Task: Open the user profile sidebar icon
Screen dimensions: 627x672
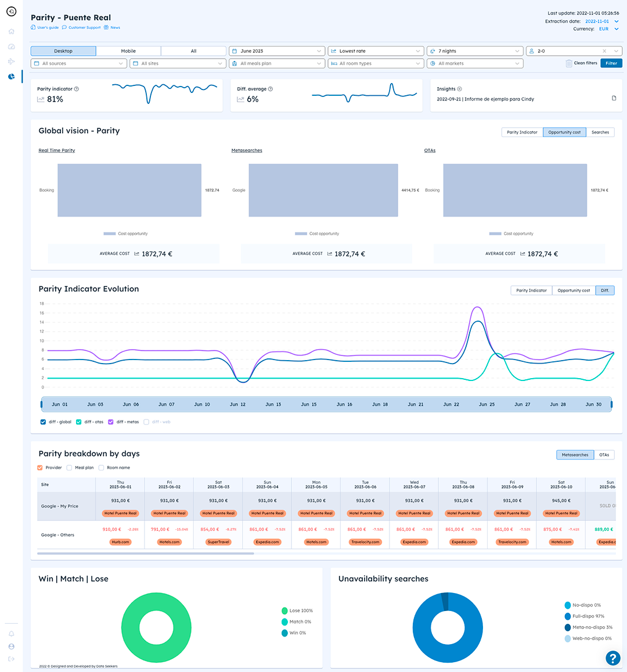Action: (12, 646)
